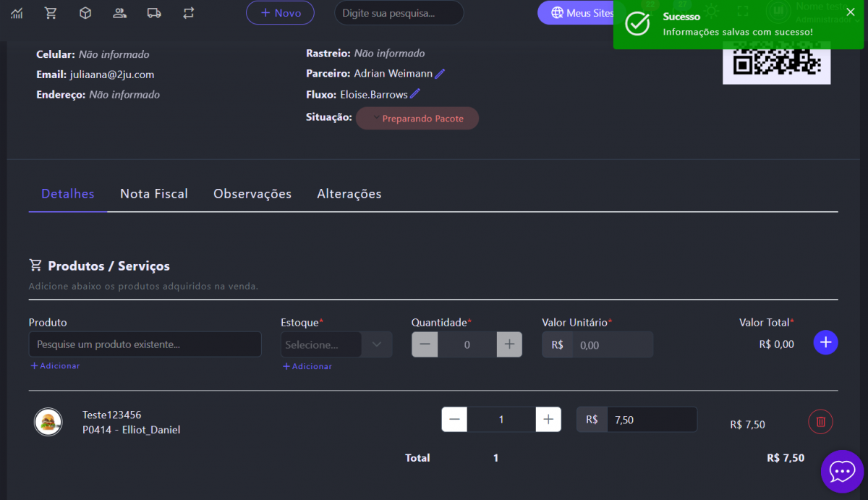Open the Observações tab
This screenshot has width=868, height=500.
(252, 194)
